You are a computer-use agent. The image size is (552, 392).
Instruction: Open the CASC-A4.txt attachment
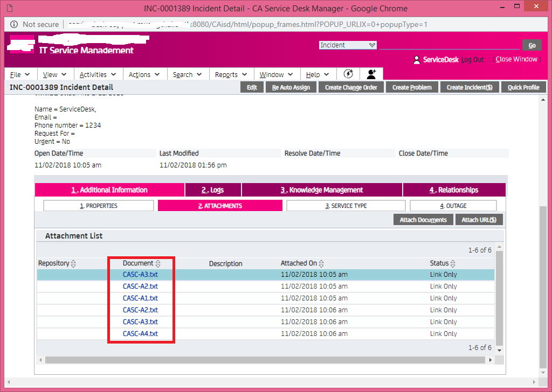pos(140,334)
